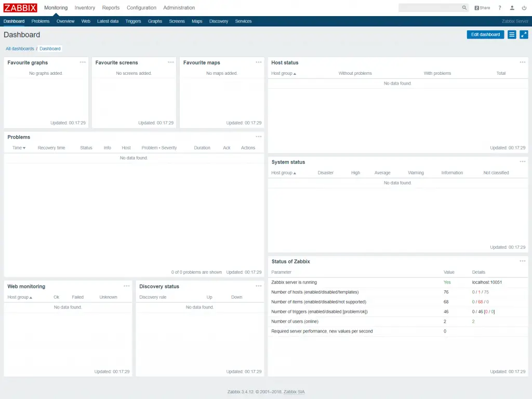Screen dimensions: 532x399
Task: Open Favourite maps widget menu dots
Action: (259, 62)
